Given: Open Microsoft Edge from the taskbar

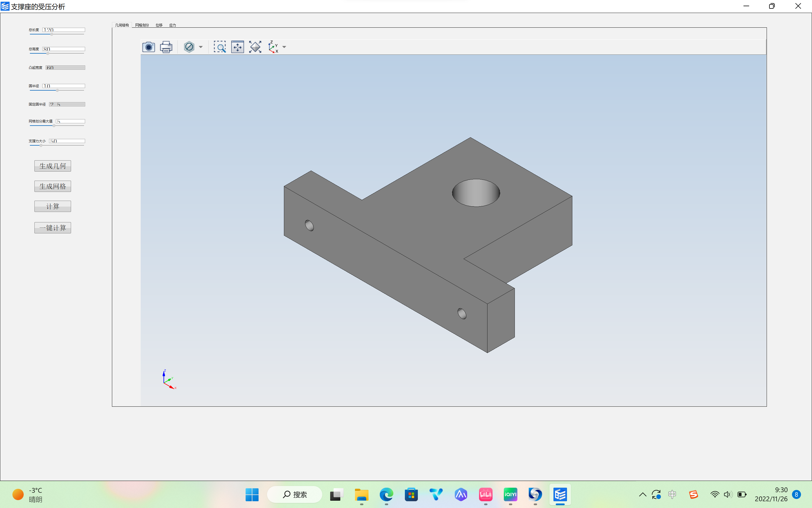Looking at the screenshot, I should pyautogui.click(x=386, y=494).
